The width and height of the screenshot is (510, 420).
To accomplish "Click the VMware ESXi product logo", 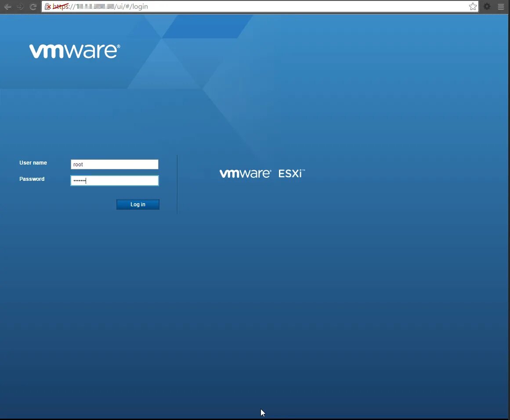I will coord(262,173).
